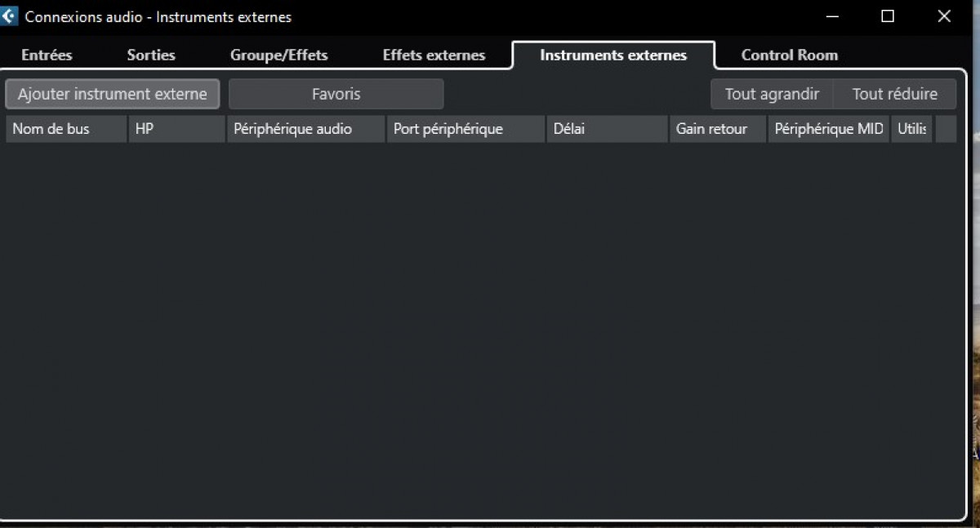Switch to the Entrées tab
The height and width of the screenshot is (528, 980).
click(47, 55)
